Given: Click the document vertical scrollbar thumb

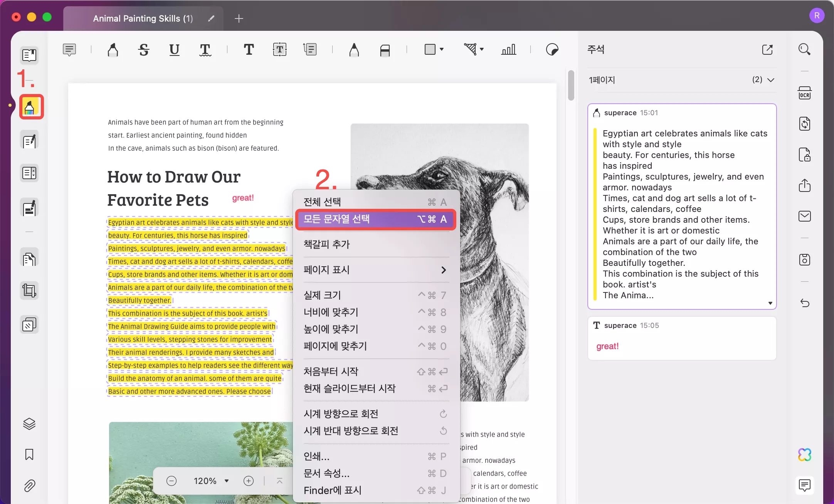Looking at the screenshot, I should point(571,85).
